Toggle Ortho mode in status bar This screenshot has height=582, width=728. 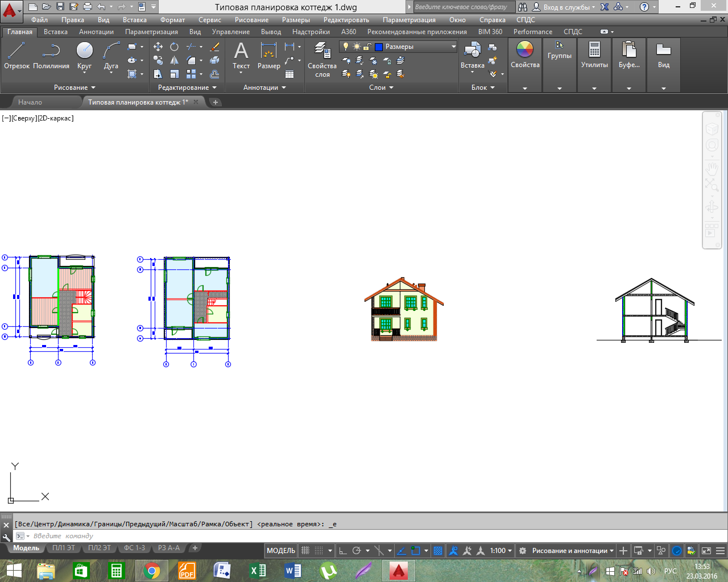pos(342,550)
